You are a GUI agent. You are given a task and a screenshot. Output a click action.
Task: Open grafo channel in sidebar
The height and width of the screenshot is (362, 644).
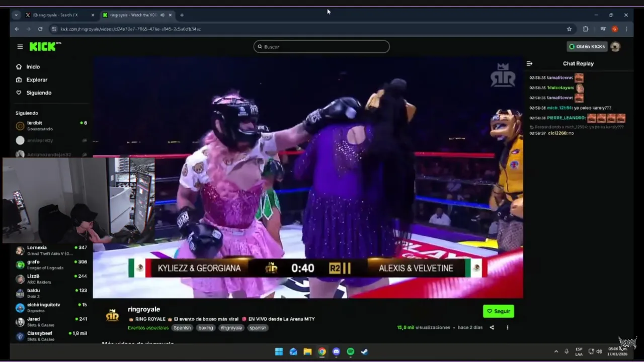(x=51, y=264)
